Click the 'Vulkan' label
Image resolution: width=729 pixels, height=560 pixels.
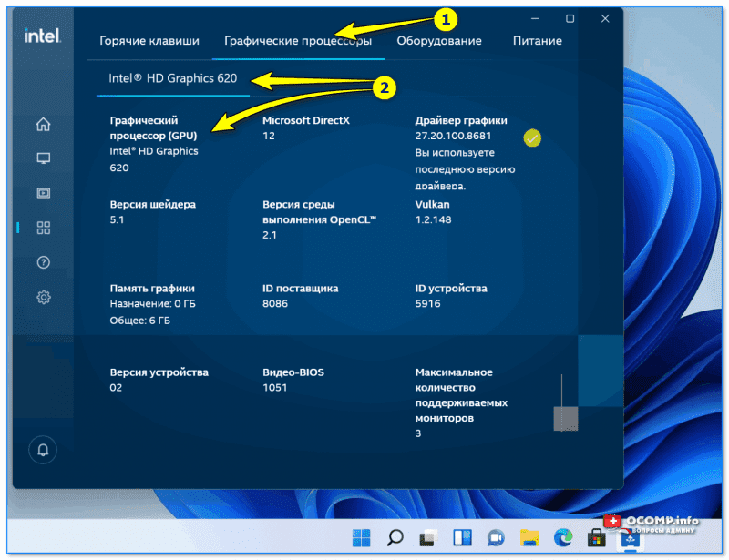[432, 205]
